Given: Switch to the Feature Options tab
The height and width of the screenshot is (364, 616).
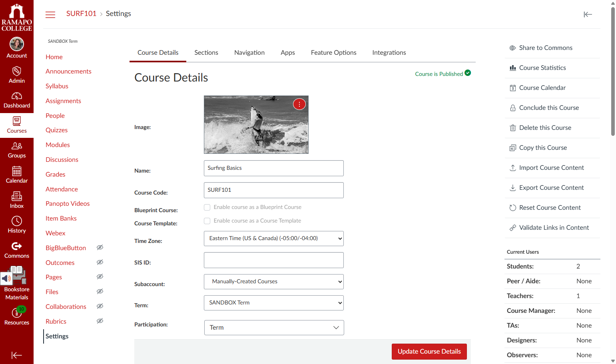Looking at the screenshot, I should [x=334, y=53].
